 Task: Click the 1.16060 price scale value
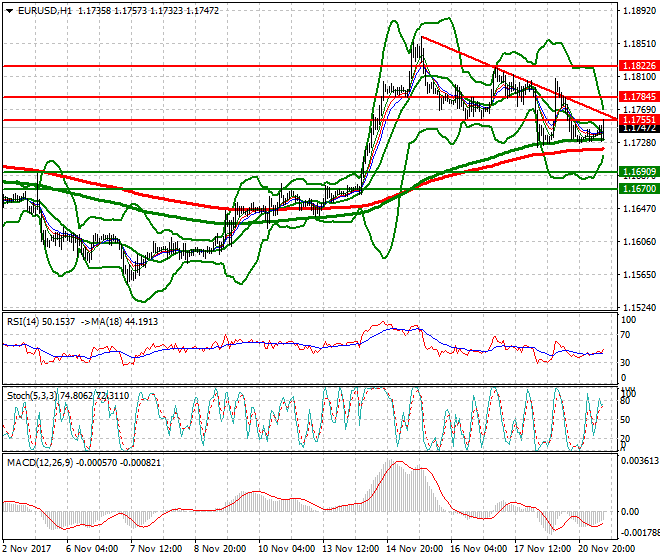click(x=639, y=242)
